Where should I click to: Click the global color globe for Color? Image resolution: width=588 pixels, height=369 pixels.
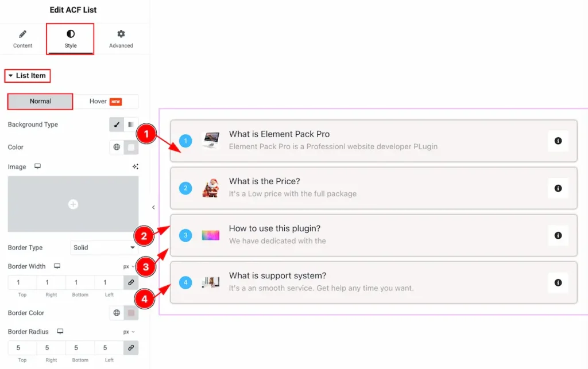click(117, 147)
